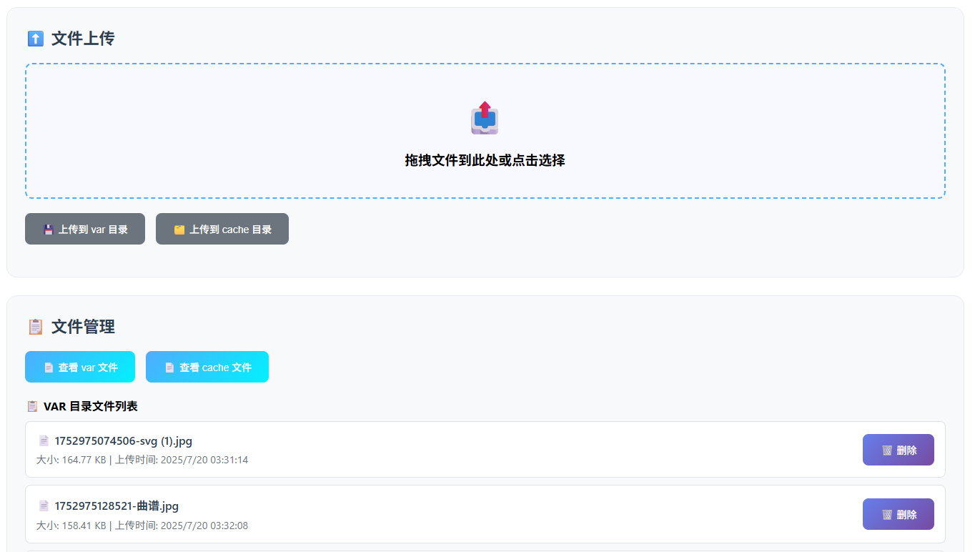This screenshot has height=552, width=980.
Task: Click the floppy disk icon on 上传到 var 目录
Action: [49, 230]
